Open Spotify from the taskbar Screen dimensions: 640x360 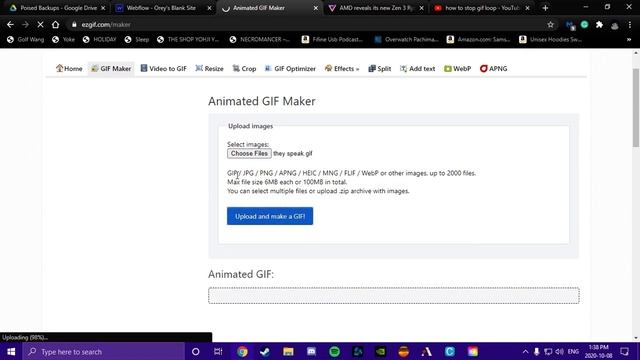(334, 351)
